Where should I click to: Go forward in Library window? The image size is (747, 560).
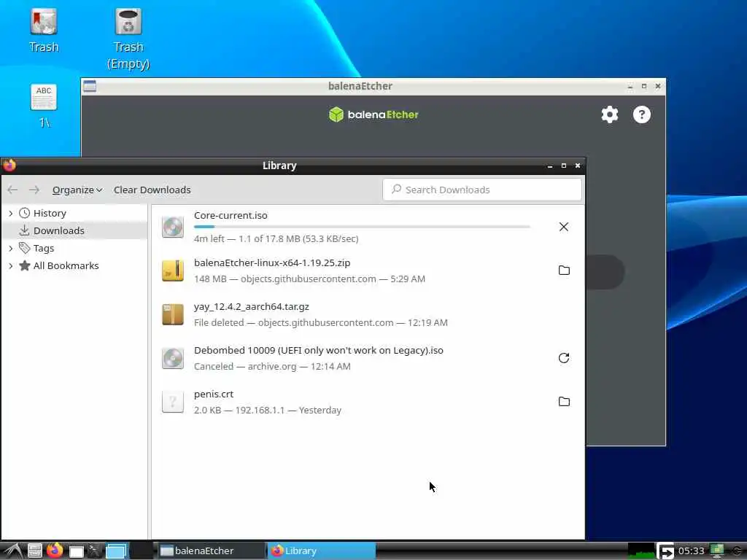(x=34, y=190)
